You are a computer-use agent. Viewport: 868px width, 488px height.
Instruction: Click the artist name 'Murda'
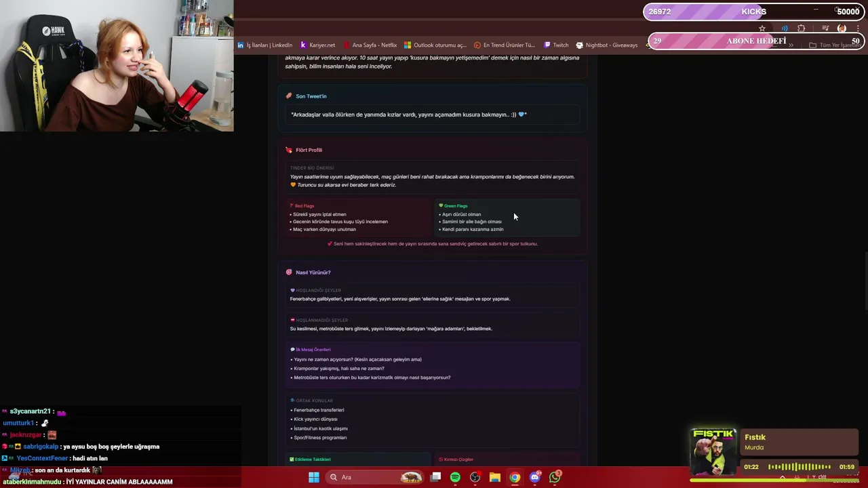click(x=754, y=447)
